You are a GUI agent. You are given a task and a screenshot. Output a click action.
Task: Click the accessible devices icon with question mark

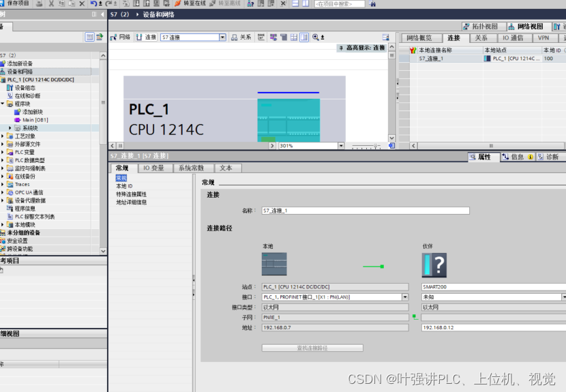point(250,3)
